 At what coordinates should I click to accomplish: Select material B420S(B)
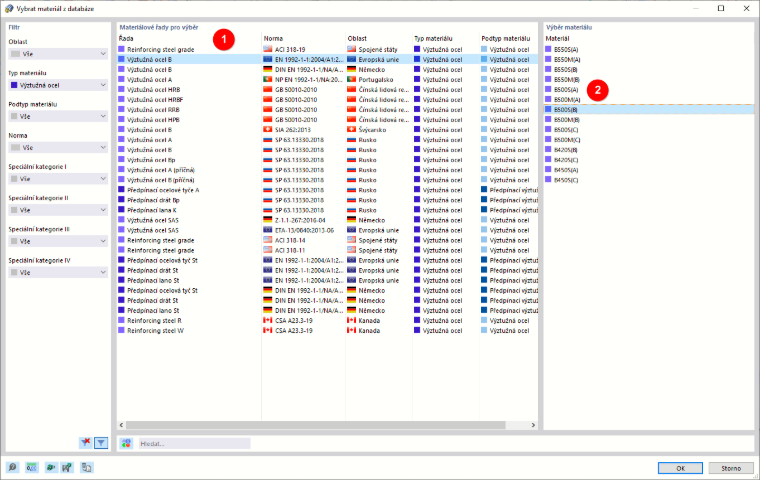[x=566, y=149]
